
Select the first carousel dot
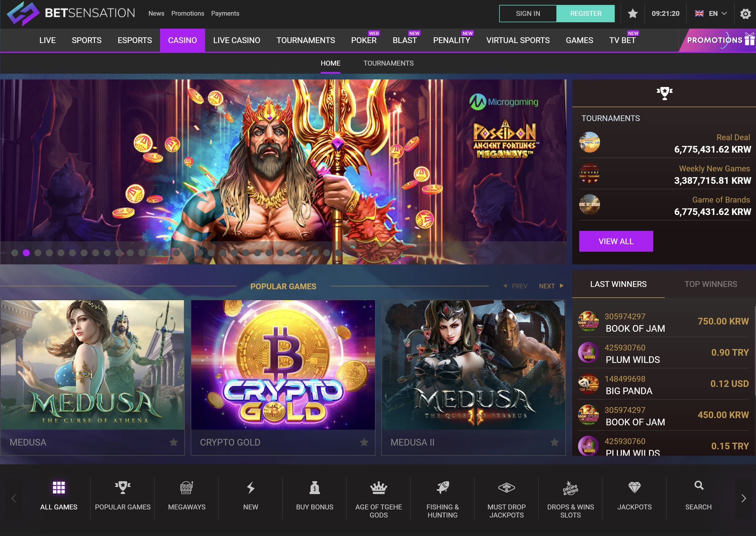(x=15, y=253)
